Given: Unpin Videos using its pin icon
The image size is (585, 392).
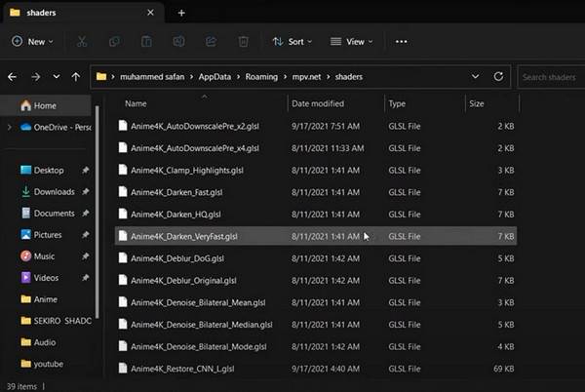Looking at the screenshot, I should pyautogui.click(x=86, y=278).
